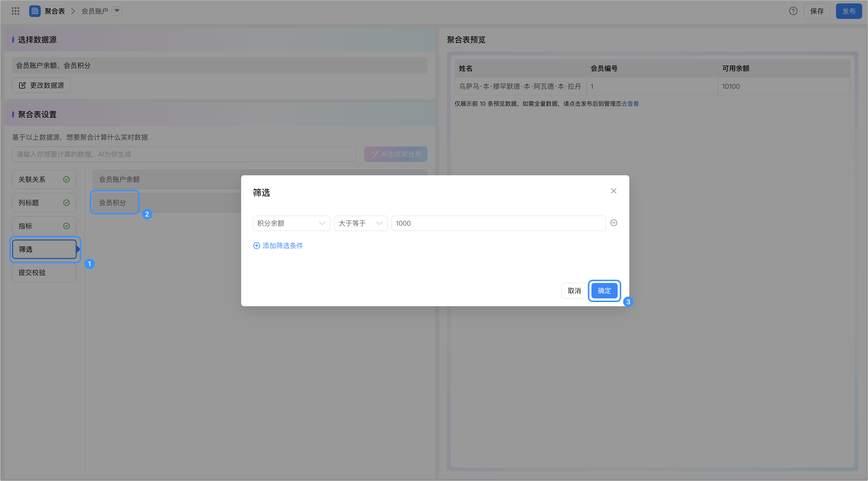
Task: Click the 姓名 column header
Action: tap(520, 68)
